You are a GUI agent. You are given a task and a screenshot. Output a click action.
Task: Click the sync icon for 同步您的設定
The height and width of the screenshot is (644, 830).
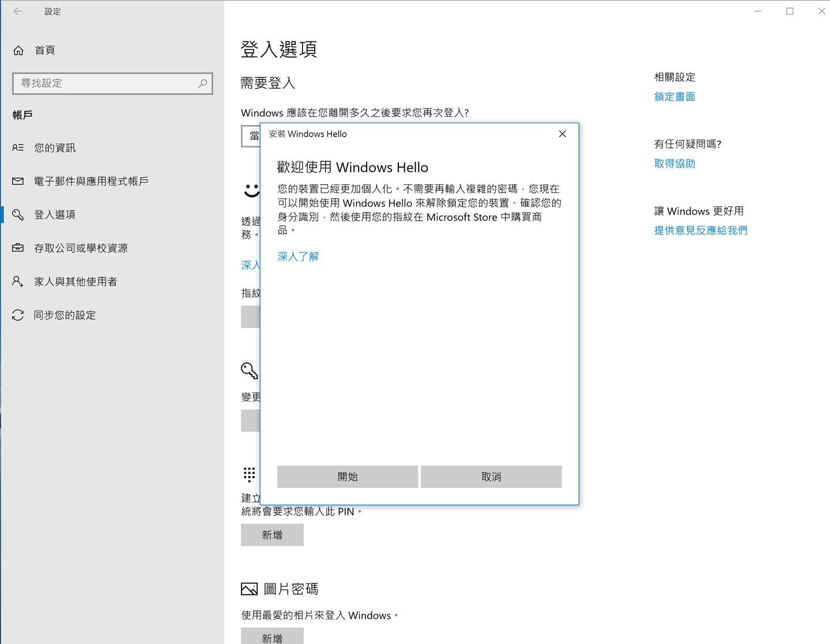(x=18, y=315)
